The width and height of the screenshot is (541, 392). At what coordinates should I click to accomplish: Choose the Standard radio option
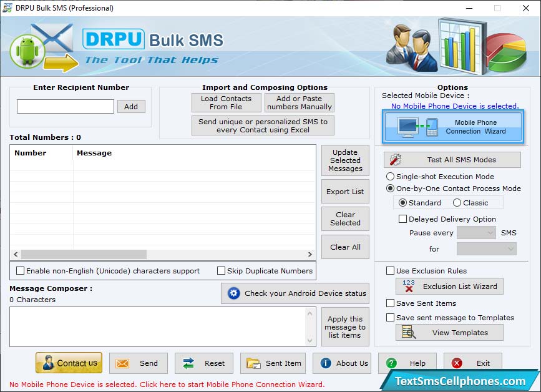coord(402,203)
